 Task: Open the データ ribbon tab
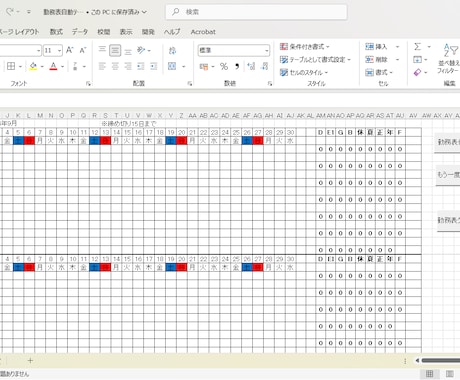[x=80, y=32]
